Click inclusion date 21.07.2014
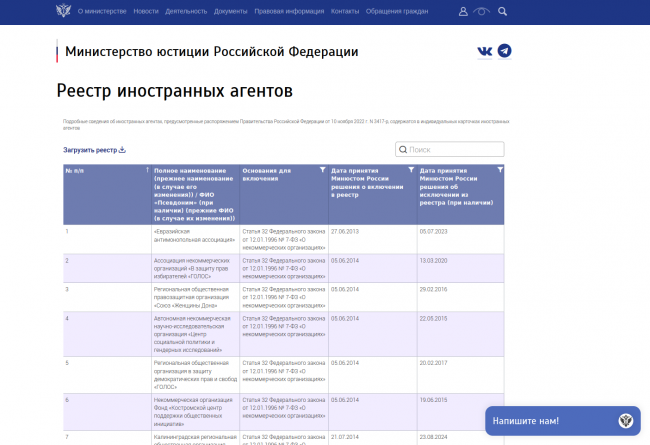Viewport: 650px width, 445px height. click(x=345, y=437)
